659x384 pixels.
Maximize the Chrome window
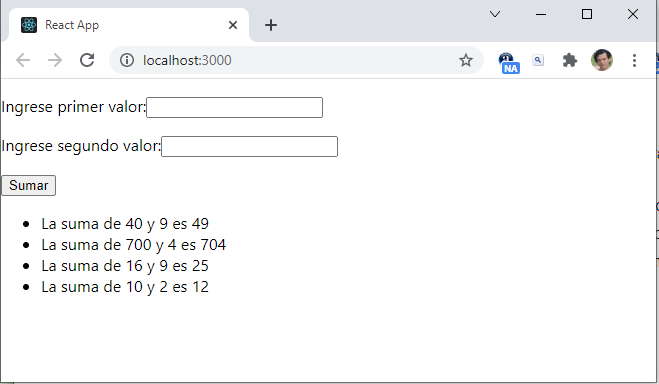pos(587,14)
